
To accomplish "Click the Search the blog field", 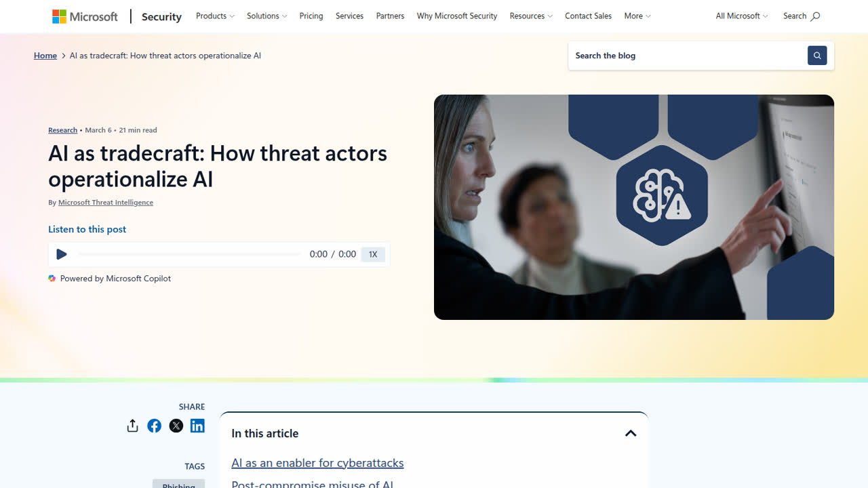I will [688, 56].
